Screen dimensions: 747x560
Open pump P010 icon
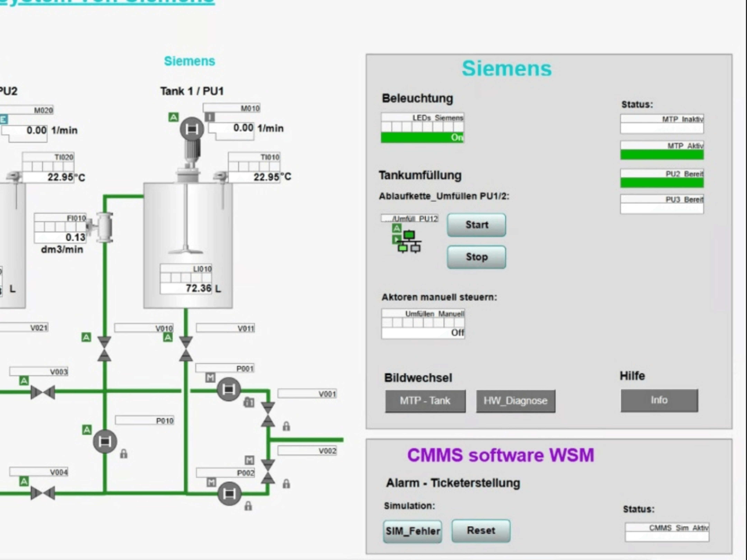pyautogui.click(x=105, y=442)
